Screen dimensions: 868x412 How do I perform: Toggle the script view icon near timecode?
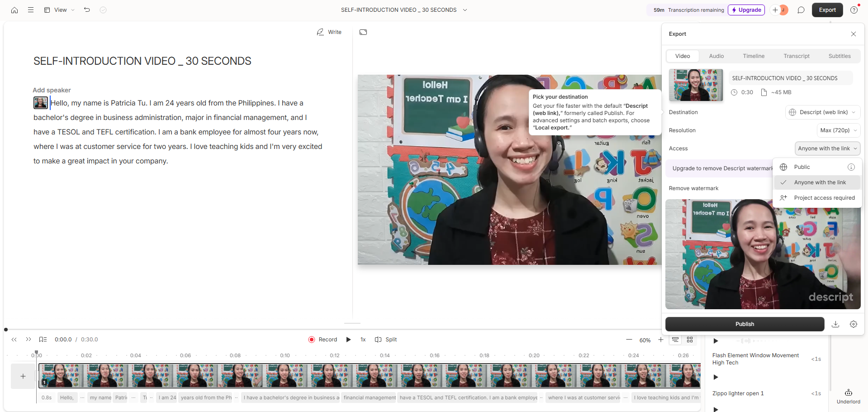[43, 340]
